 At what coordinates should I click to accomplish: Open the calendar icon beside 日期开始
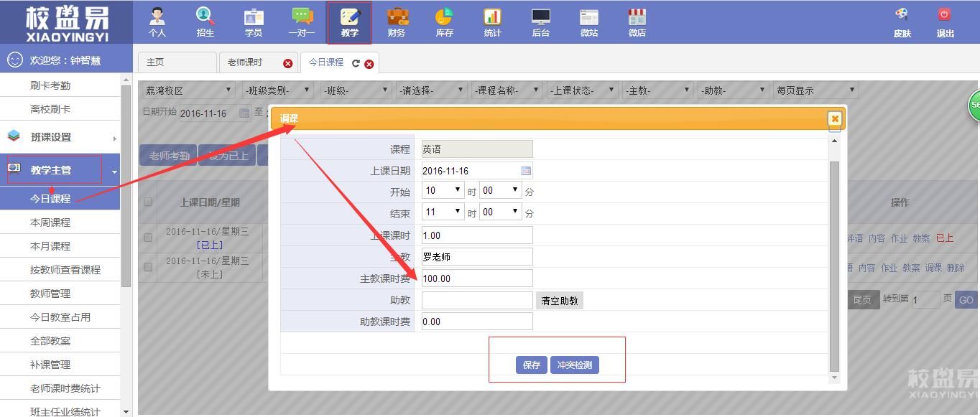pyautogui.click(x=244, y=113)
